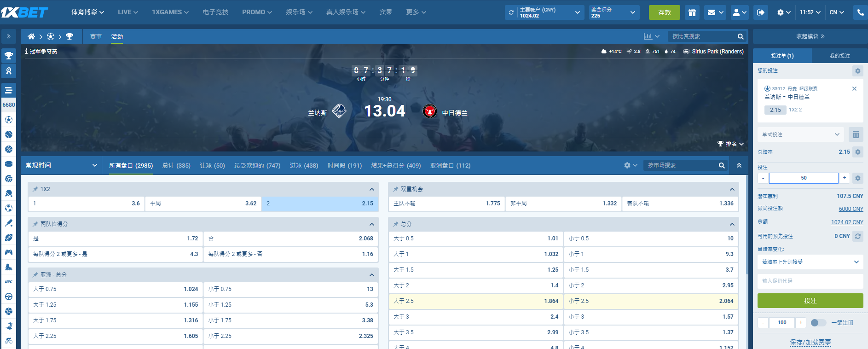Switch to the My Bets tab
Screen dimensions: 868x349
[839, 56]
